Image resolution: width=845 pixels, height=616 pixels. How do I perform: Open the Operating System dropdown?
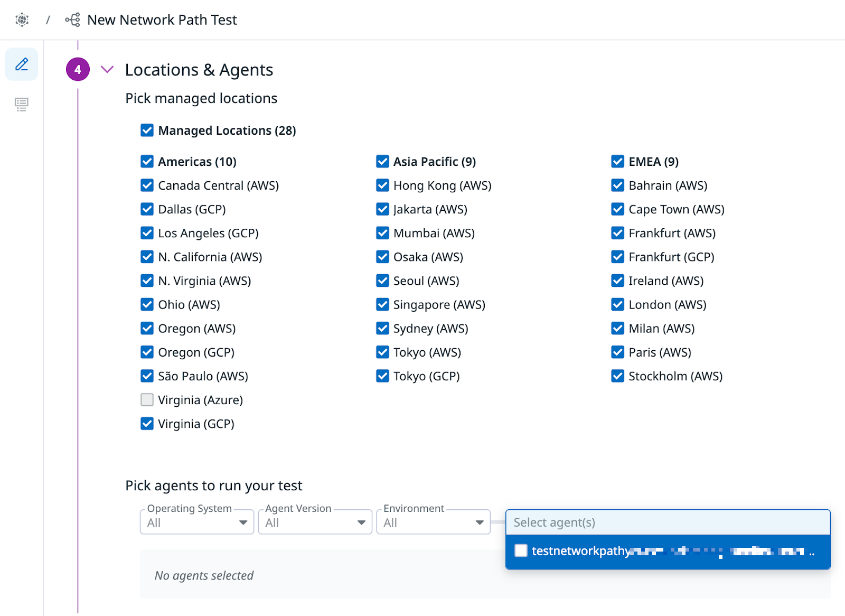197,522
